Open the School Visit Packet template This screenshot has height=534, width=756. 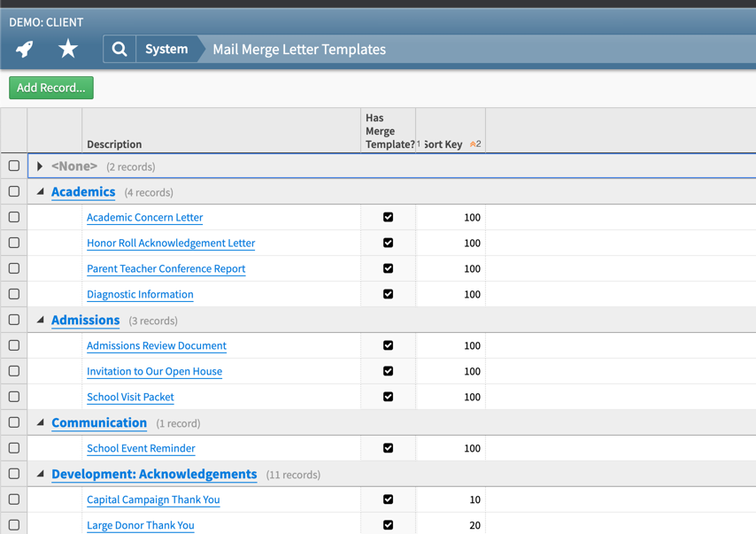pyautogui.click(x=130, y=397)
